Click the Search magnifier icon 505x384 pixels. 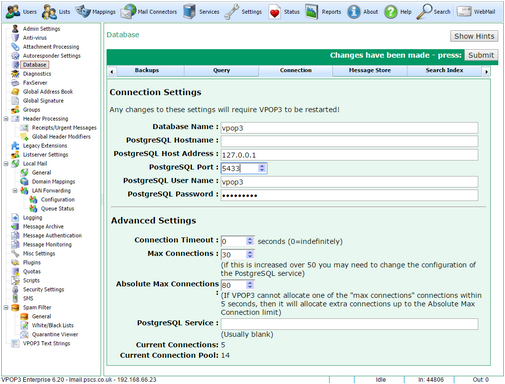(x=425, y=12)
